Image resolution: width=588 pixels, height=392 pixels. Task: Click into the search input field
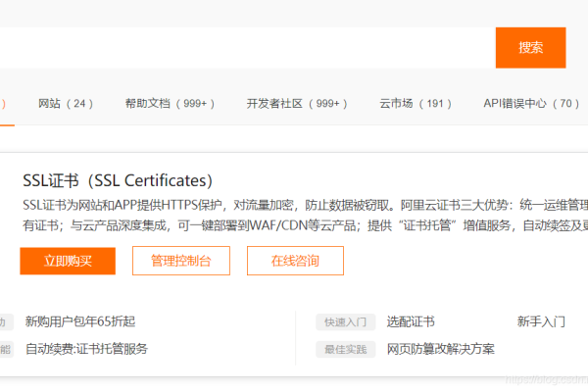pos(248,48)
